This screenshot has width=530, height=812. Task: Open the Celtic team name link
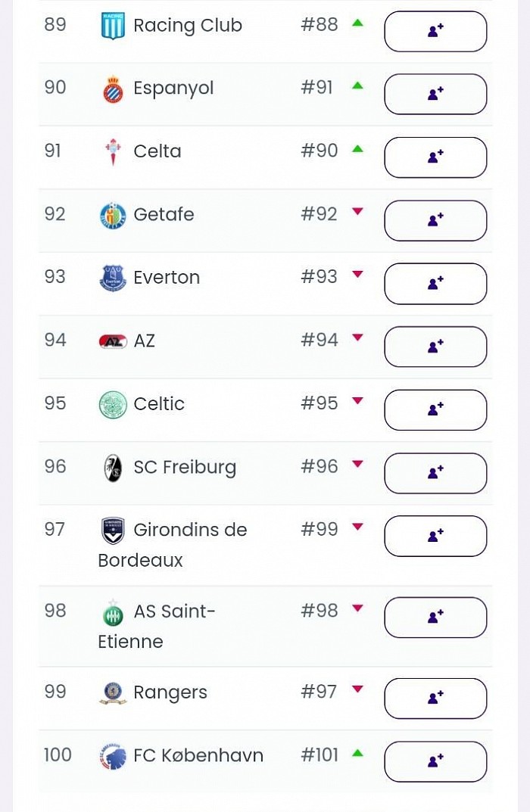[x=158, y=404]
